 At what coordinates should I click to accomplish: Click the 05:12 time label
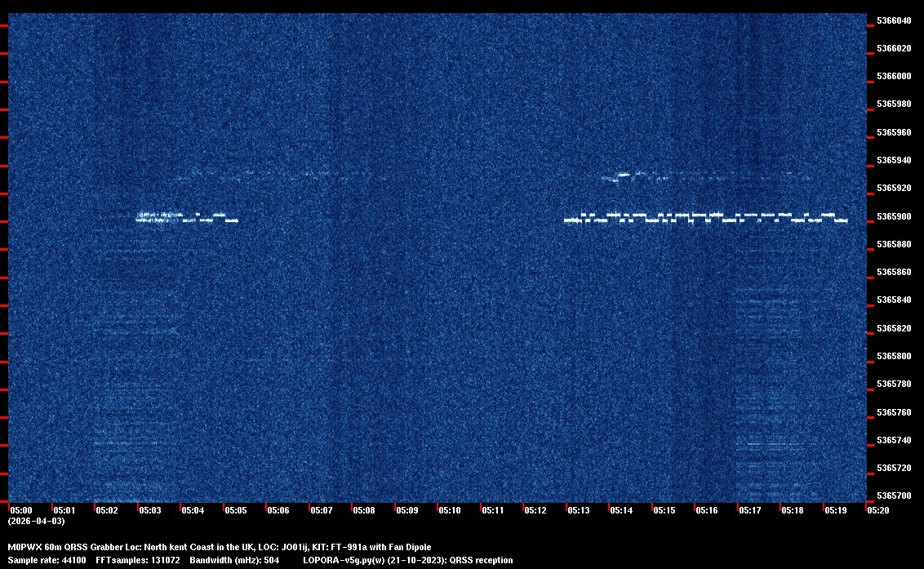pyautogui.click(x=535, y=510)
